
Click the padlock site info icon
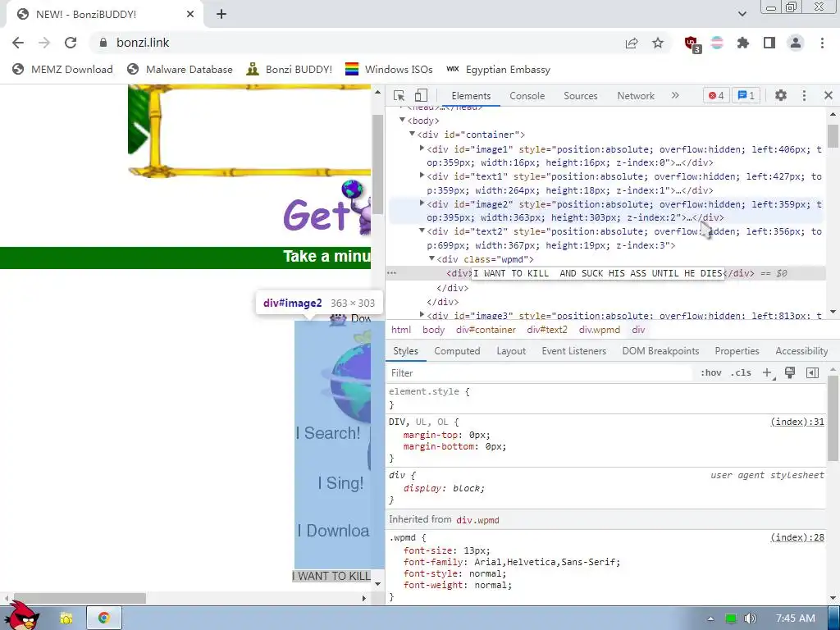point(103,43)
